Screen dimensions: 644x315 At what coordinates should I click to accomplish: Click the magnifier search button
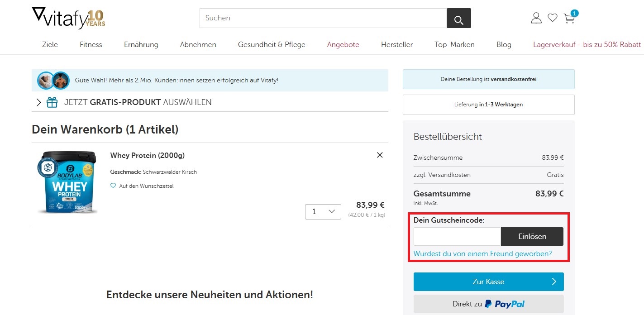point(458,18)
